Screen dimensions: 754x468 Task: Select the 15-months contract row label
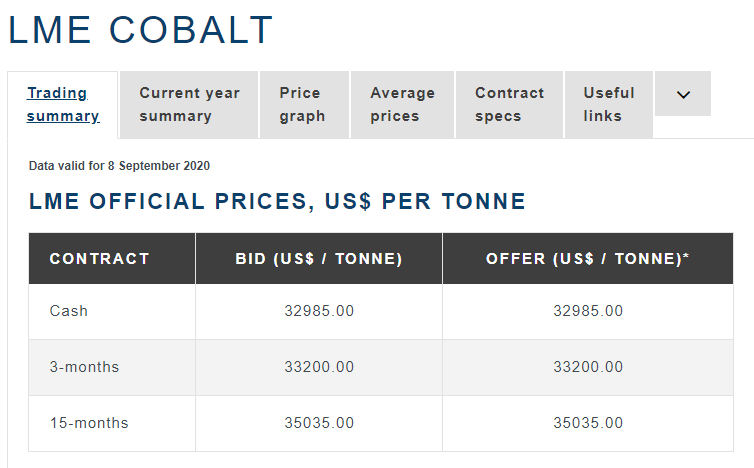click(x=89, y=423)
